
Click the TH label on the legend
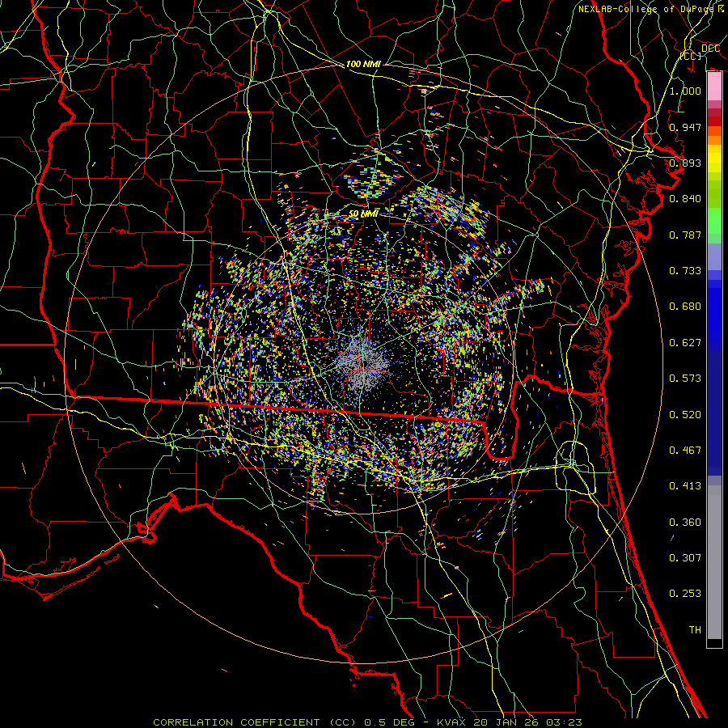[x=695, y=630]
